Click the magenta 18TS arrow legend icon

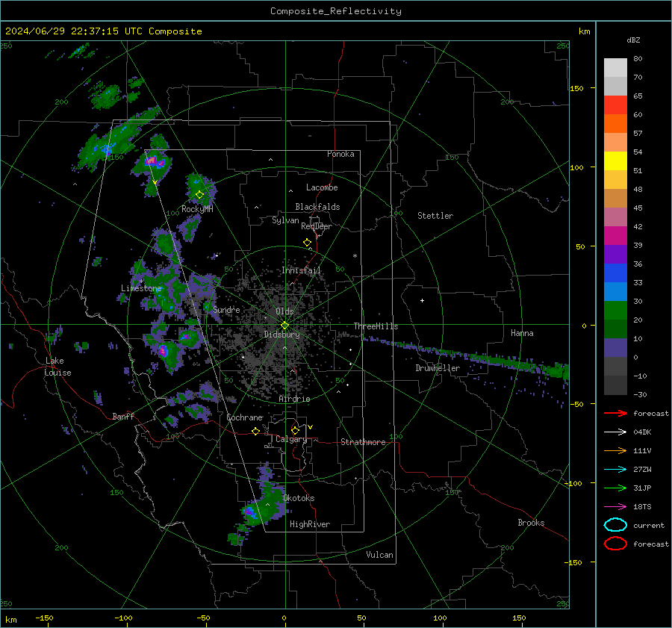615,507
